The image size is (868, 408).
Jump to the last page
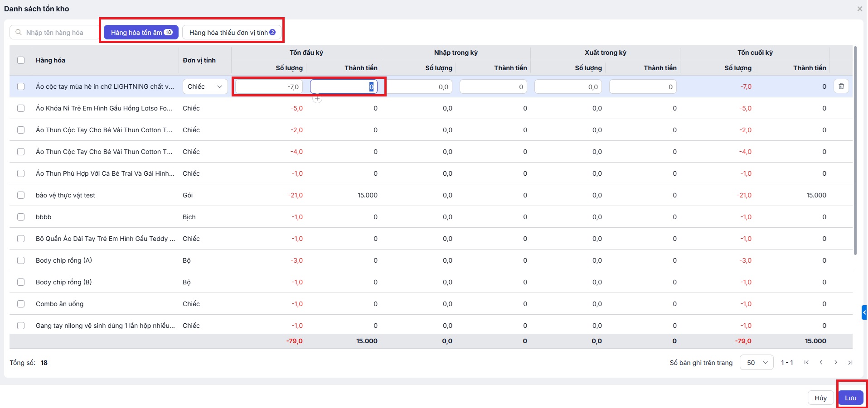pos(850,363)
